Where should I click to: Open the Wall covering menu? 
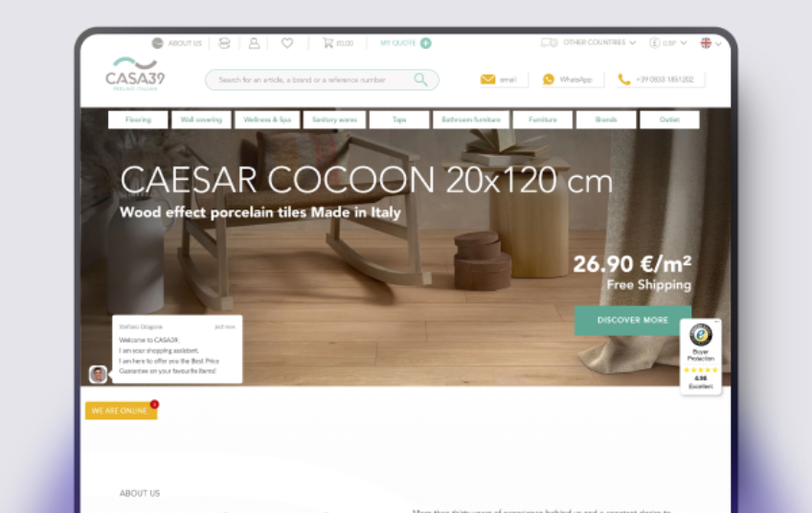201,120
